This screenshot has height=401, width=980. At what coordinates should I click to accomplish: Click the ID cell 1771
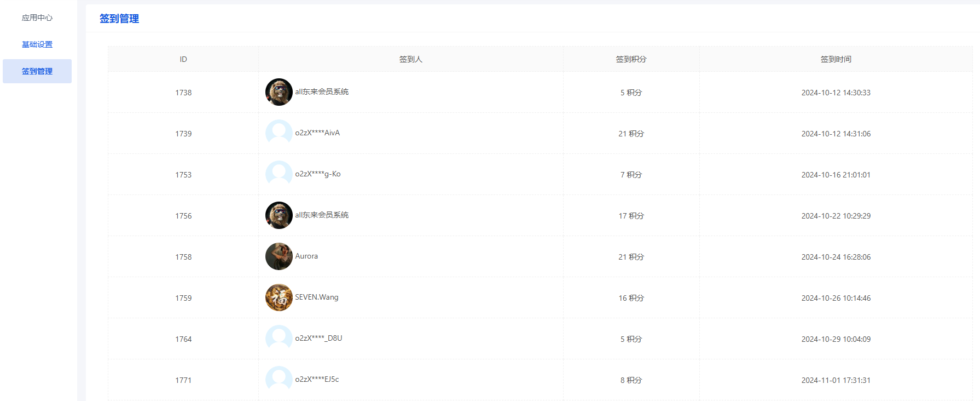coord(183,380)
